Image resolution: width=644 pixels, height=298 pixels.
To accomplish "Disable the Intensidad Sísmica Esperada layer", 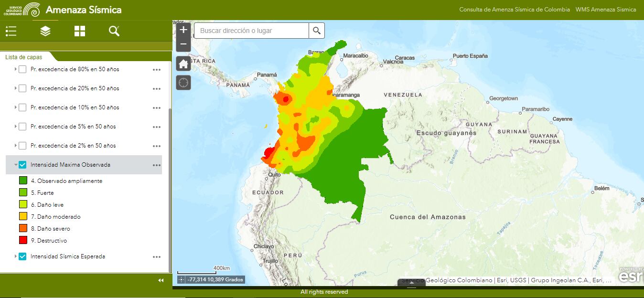I will [x=21, y=256].
